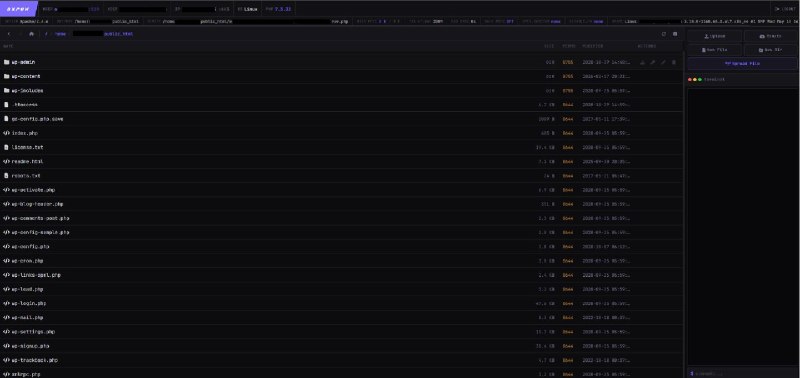
Task: Click the green dot in the terminal header
Action: [x=699, y=80]
